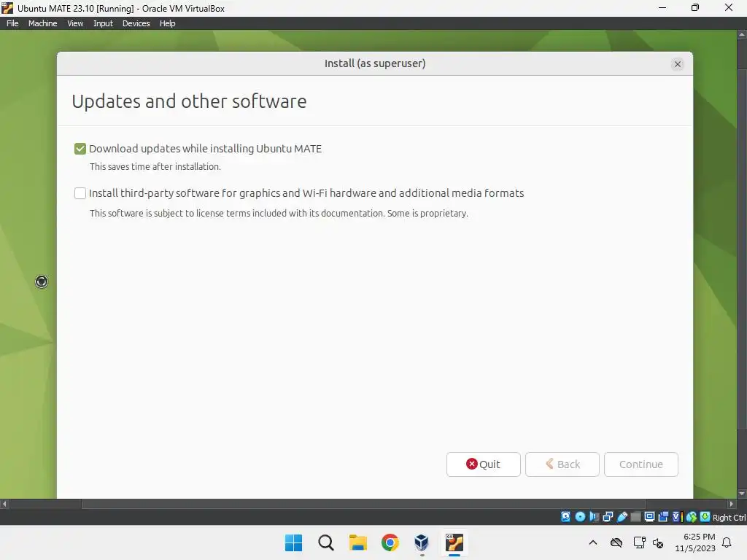Click the Continue button
Viewport: 747px width, 560px height.
pos(640,464)
